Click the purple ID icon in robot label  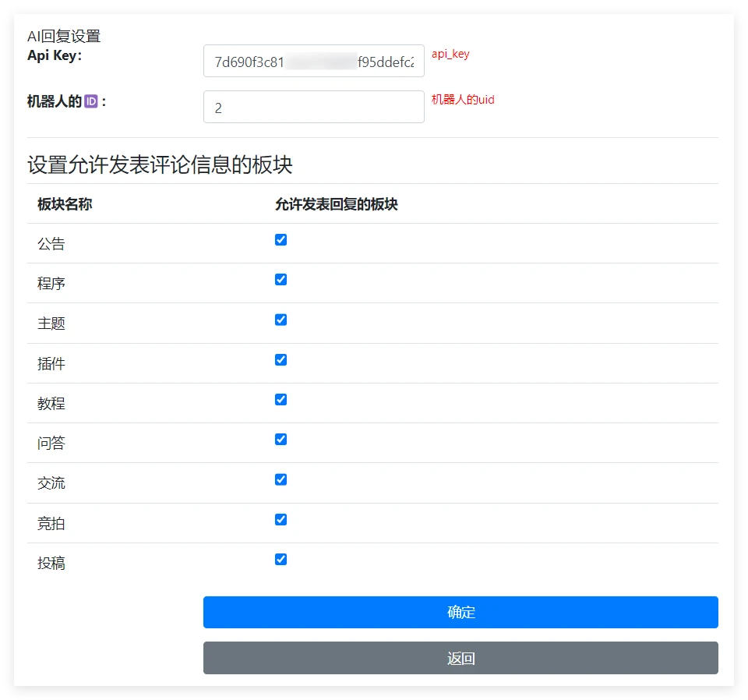[91, 101]
